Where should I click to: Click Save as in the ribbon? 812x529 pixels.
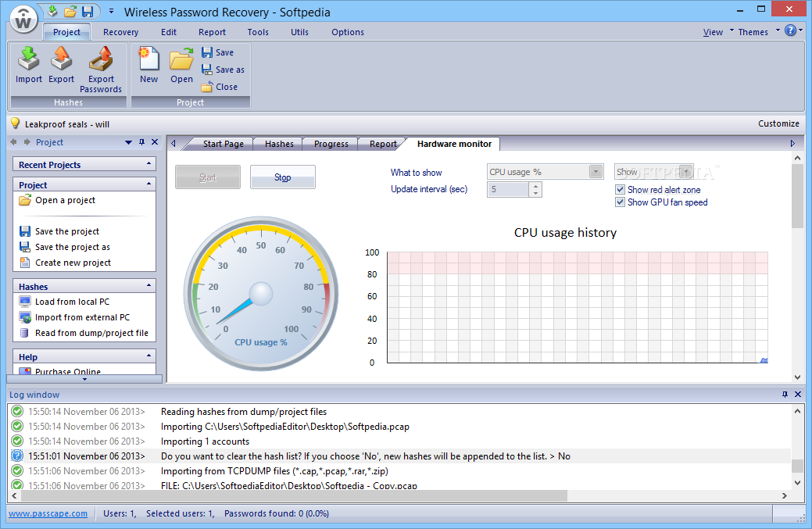tap(223, 70)
